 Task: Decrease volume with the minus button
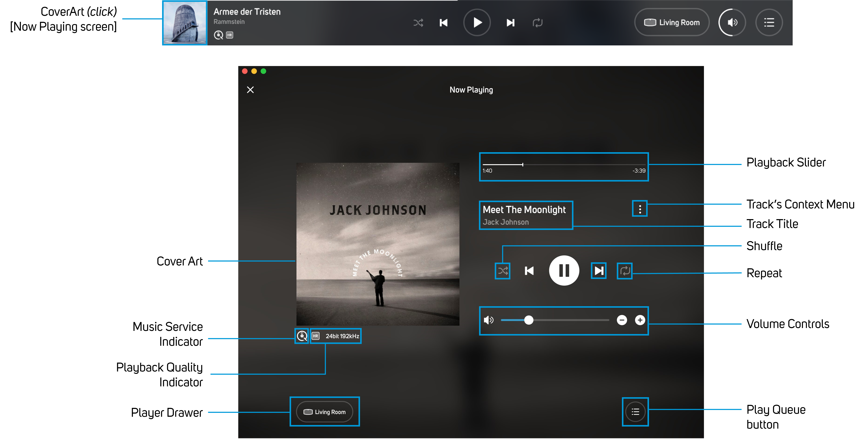[x=622, y=320]
